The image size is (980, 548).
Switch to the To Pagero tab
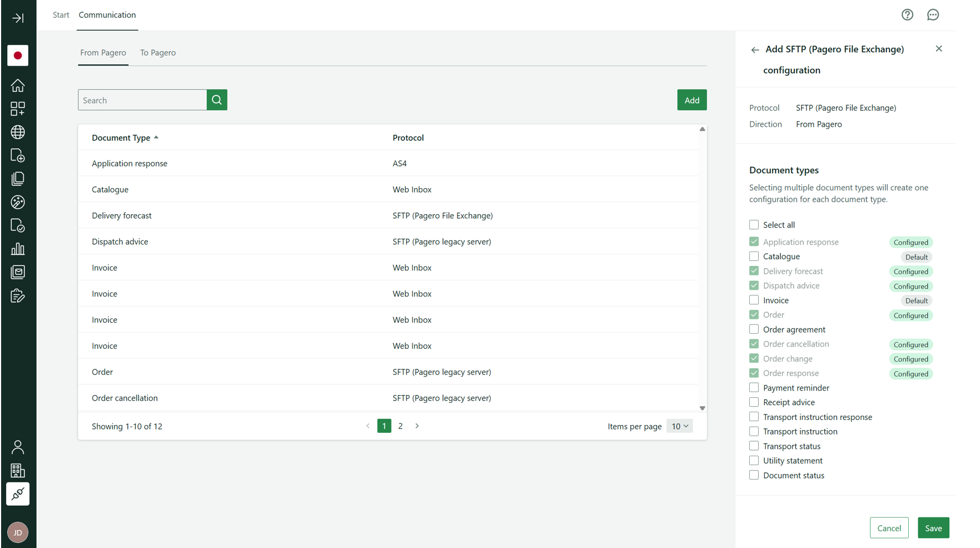tap(158, 53)
